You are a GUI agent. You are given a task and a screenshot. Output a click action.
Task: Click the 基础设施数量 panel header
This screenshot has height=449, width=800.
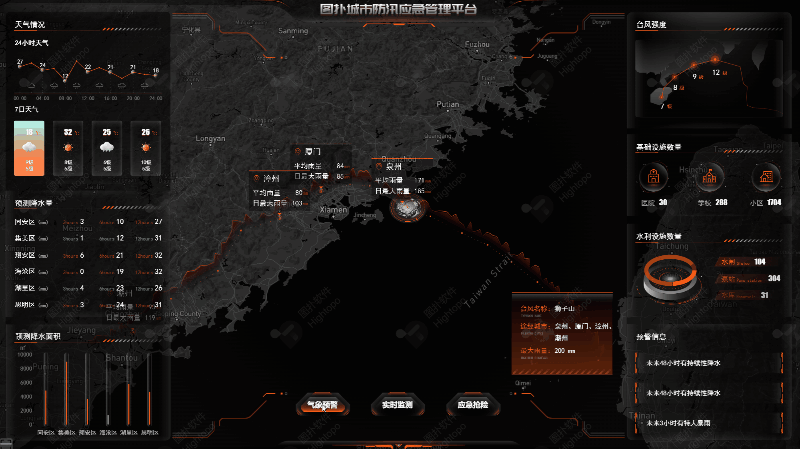click(659, 147)
